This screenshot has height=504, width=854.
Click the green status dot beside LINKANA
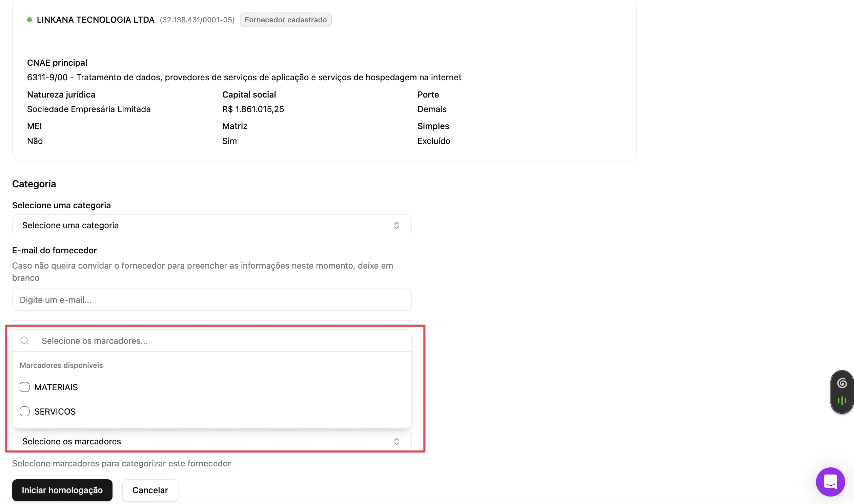[29, 20]
